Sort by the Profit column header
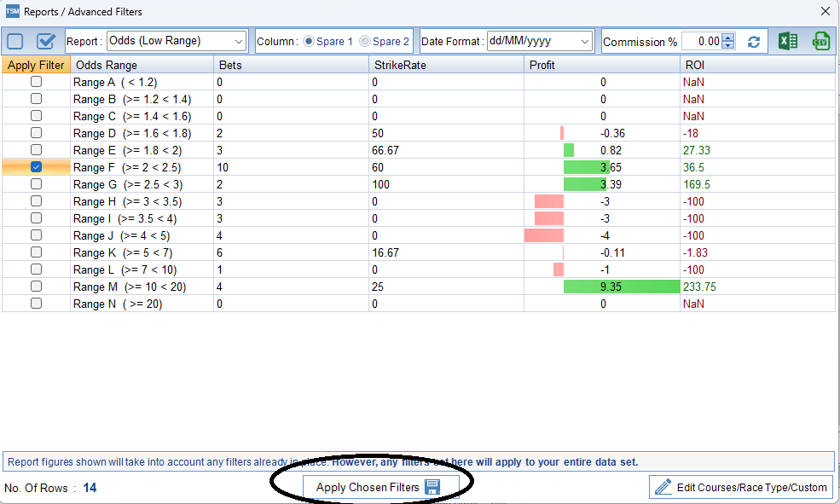Screen dimensions: 840x504 point(542,65)
